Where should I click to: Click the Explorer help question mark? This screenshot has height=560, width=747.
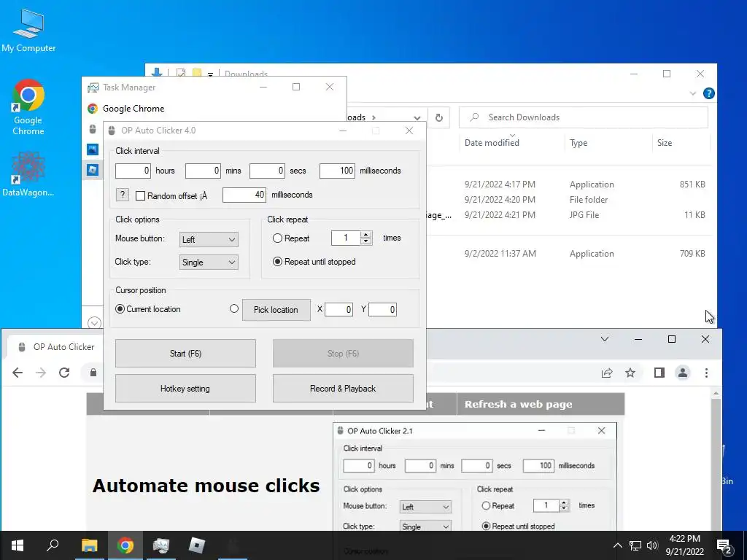tap(709, 93)
